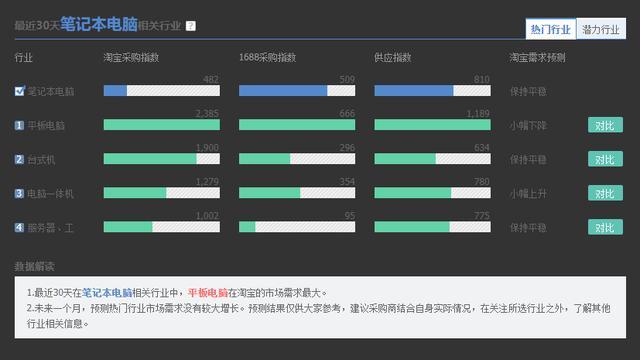The image size is (640, 360).
Task: Click rank 4 badge for 服务器
Action: point(19,227)
